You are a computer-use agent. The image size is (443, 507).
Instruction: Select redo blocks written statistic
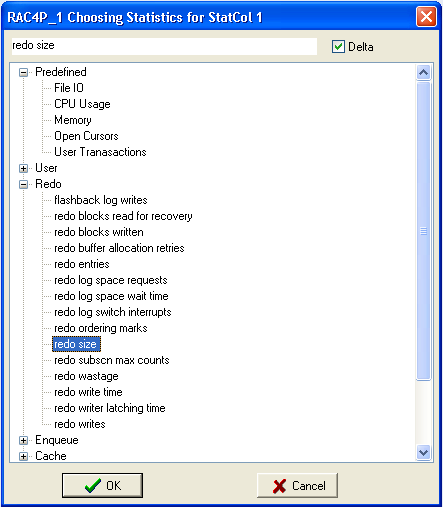pos(99,232)
